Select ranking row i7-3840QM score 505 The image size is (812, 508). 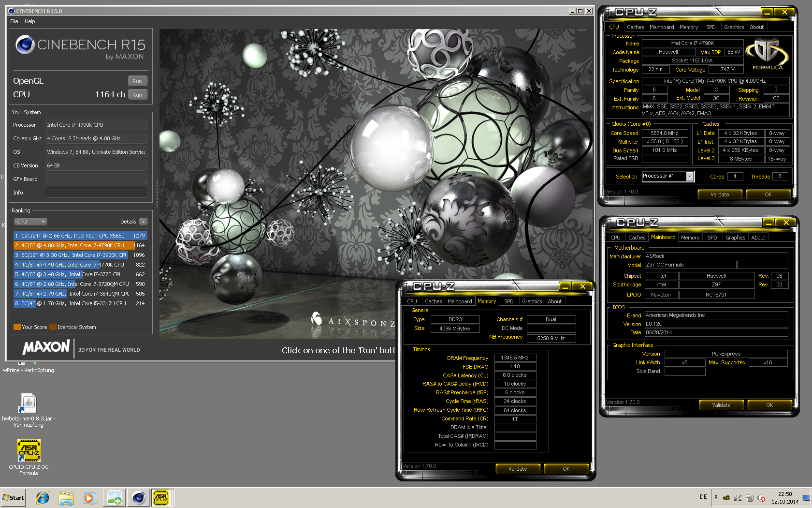pos(80,294)
